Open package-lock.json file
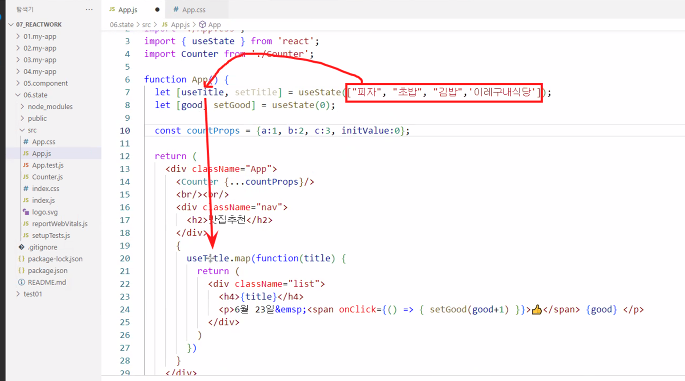 coord(55,259)
